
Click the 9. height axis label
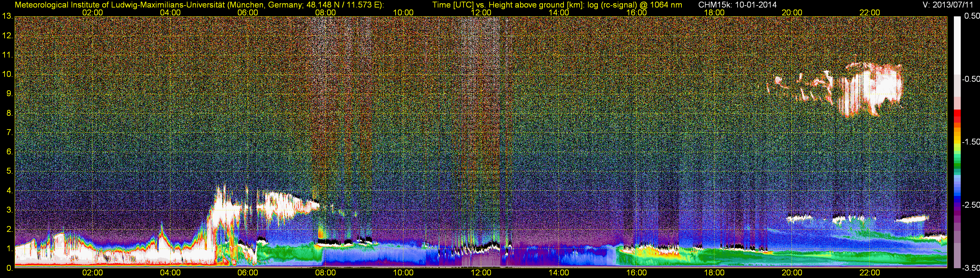pyautogui.click(x=9, y=94)
